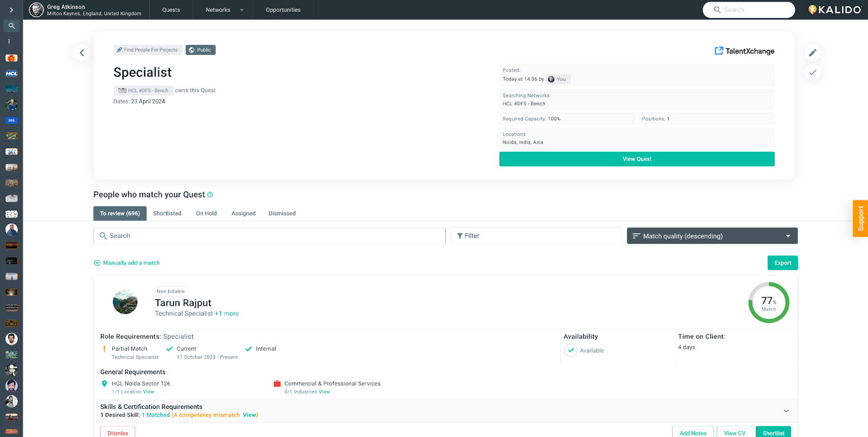The width and height of the screenshot is (868, 437).
Task: Expand the left sidebar with the chevron
Action: coord(11,10)
